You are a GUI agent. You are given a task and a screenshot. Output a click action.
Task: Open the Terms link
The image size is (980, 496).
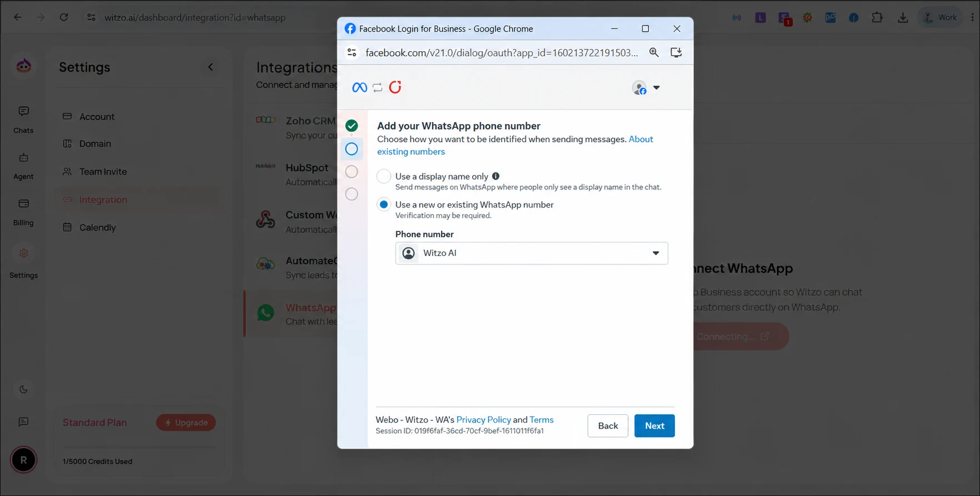click(x=541, y=420)
